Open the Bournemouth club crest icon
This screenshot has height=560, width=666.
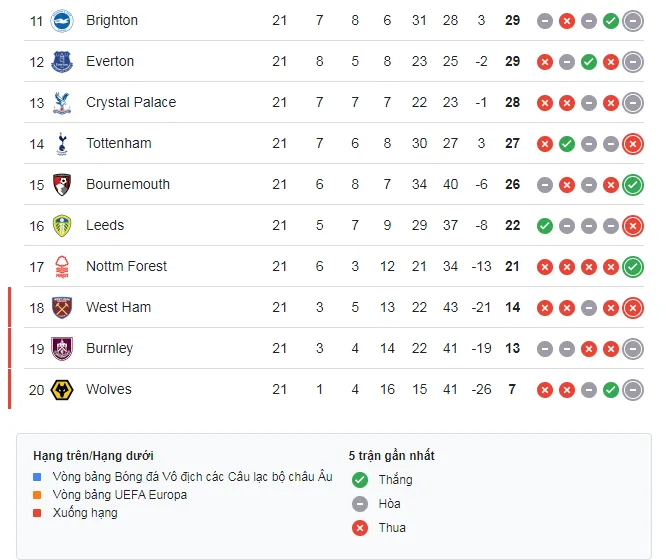[62, 184]
